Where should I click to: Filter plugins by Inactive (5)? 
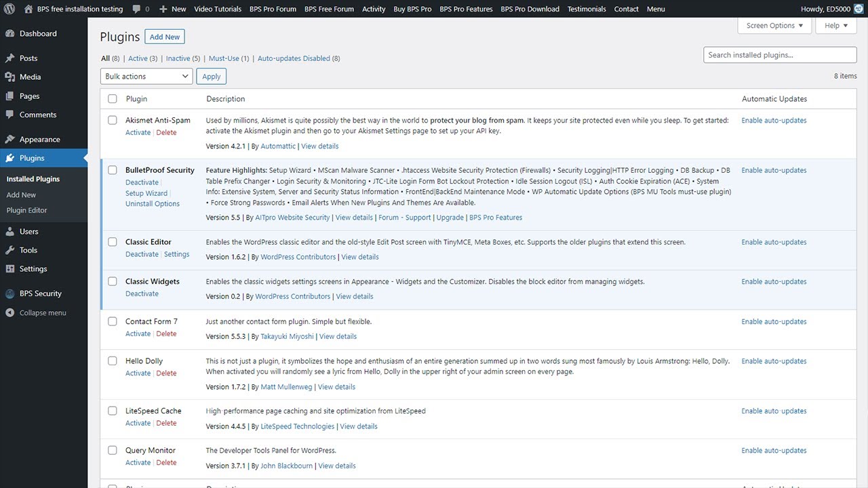(x=183, y=58)
